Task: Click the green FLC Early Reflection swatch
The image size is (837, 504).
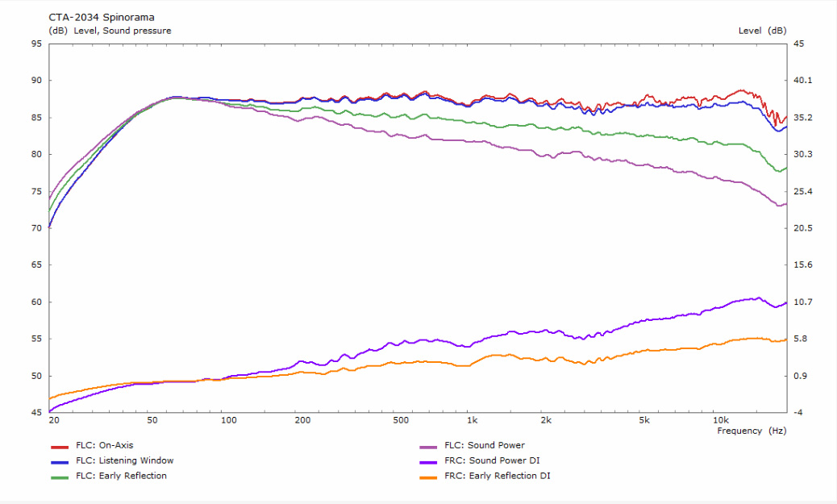Action: (60, 477)
